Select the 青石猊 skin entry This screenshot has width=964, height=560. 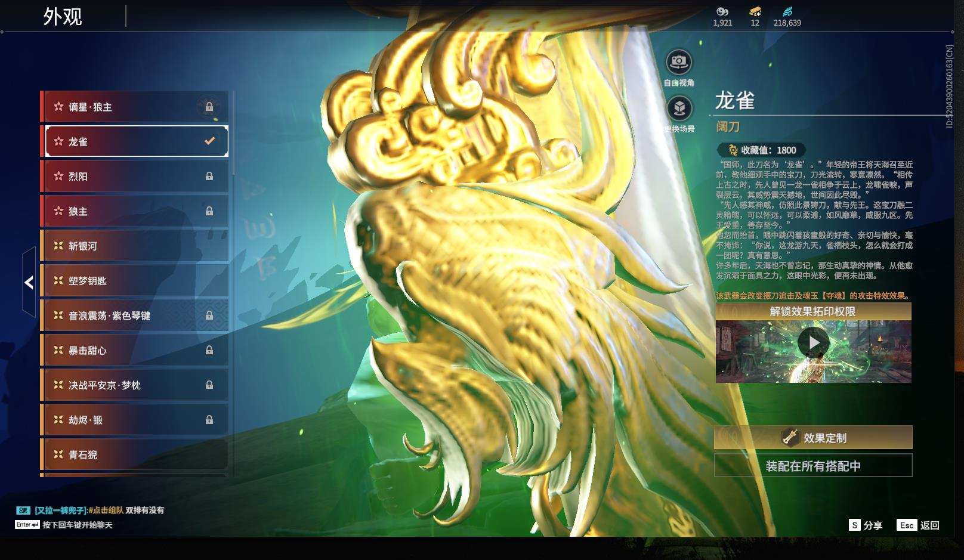(x=135, y=454)
